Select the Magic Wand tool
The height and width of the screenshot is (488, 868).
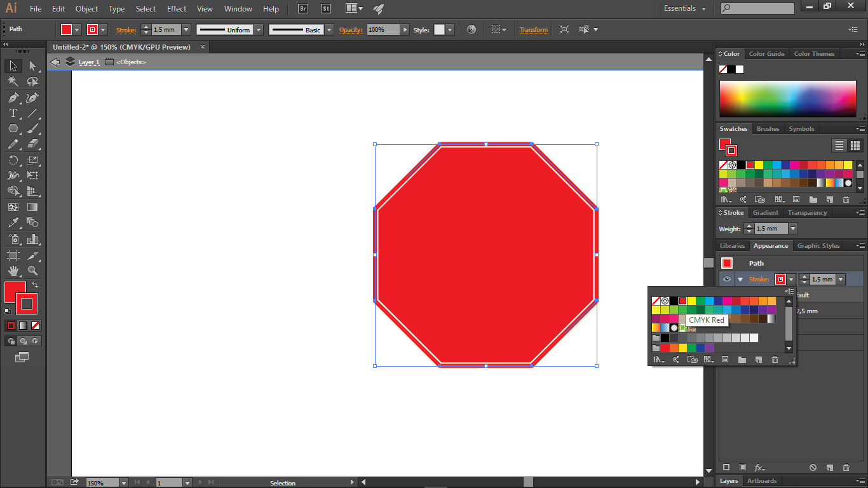click(13, 82)
